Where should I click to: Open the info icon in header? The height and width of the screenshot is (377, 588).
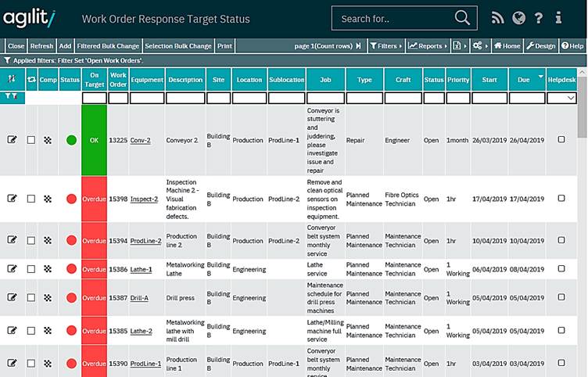tap(558, 18)
